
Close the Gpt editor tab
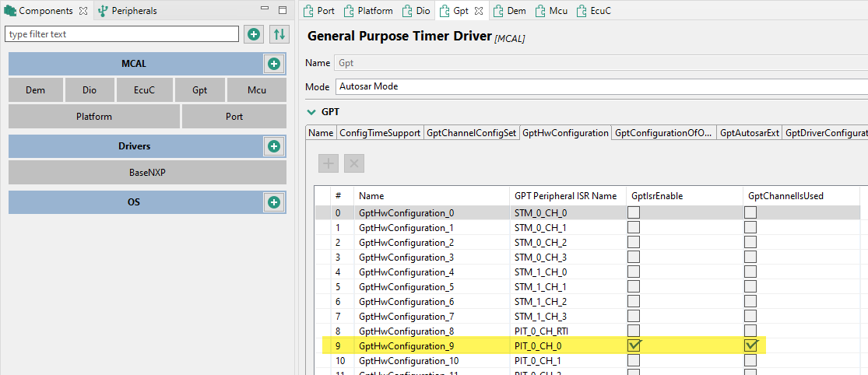tap(479, 12)
